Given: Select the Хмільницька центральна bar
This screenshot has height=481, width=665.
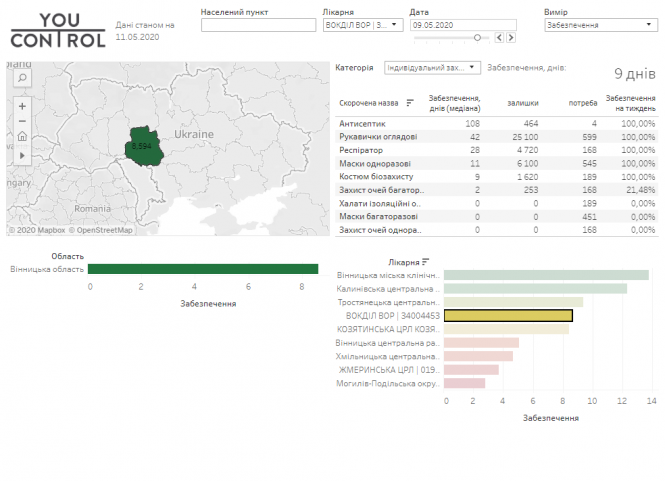Looking at the screenshot, I should [478, 356].
